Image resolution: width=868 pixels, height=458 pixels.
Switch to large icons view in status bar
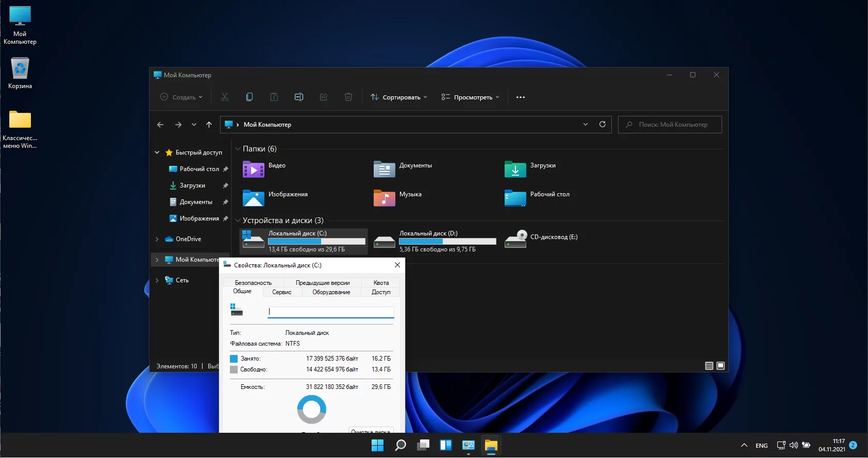pos(721,366)
